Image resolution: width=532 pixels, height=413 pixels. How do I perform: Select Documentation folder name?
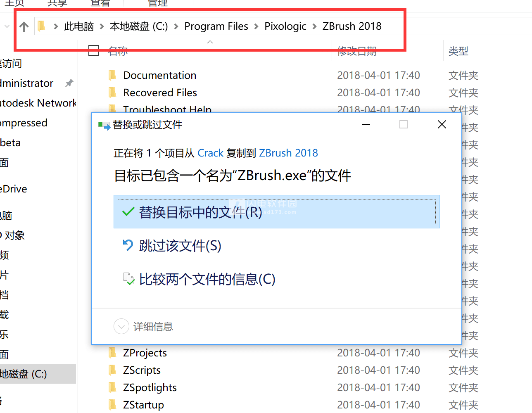pyautogui.click(x=160, y=75)
